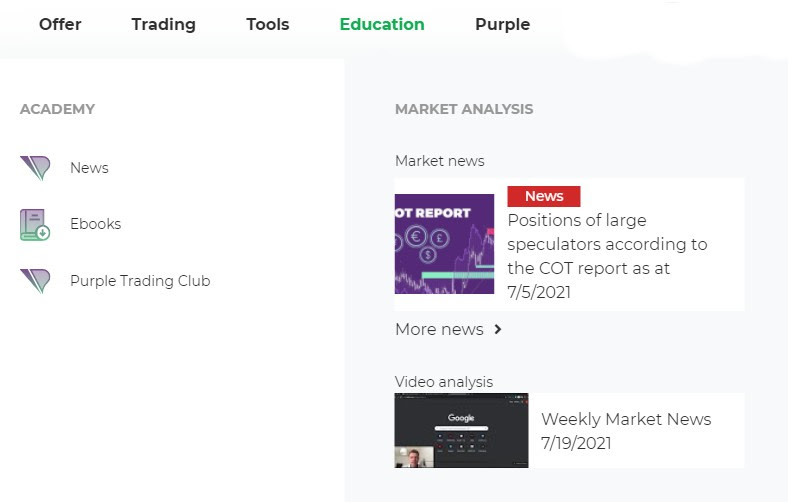Click the chevron arrow next to More news
The height and width of the screenshot is (502, 788).
pos(498,329)
